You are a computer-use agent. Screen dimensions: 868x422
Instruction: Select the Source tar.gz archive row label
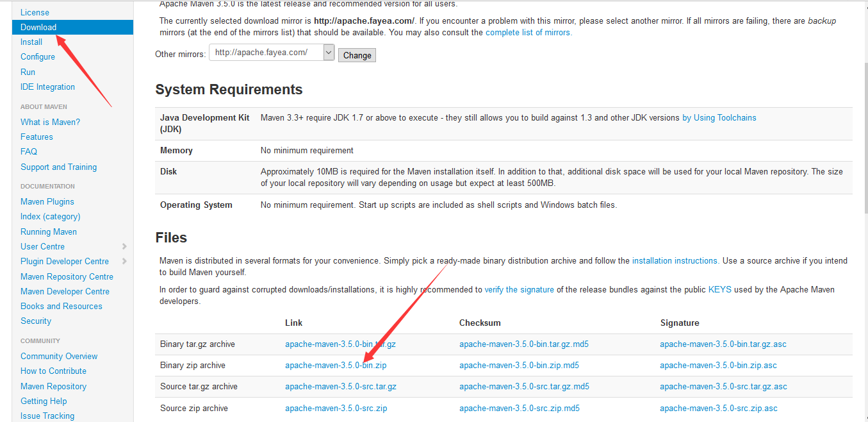click(x=199, y=386)
